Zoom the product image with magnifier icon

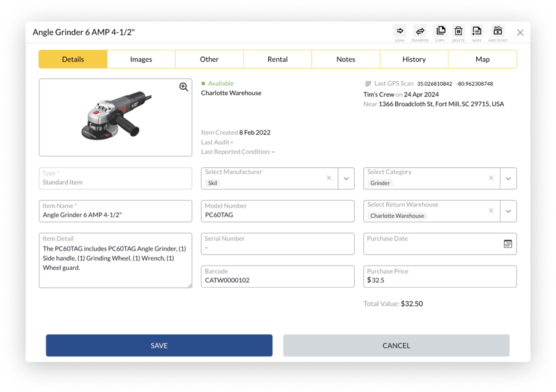[x=183, y=87]
